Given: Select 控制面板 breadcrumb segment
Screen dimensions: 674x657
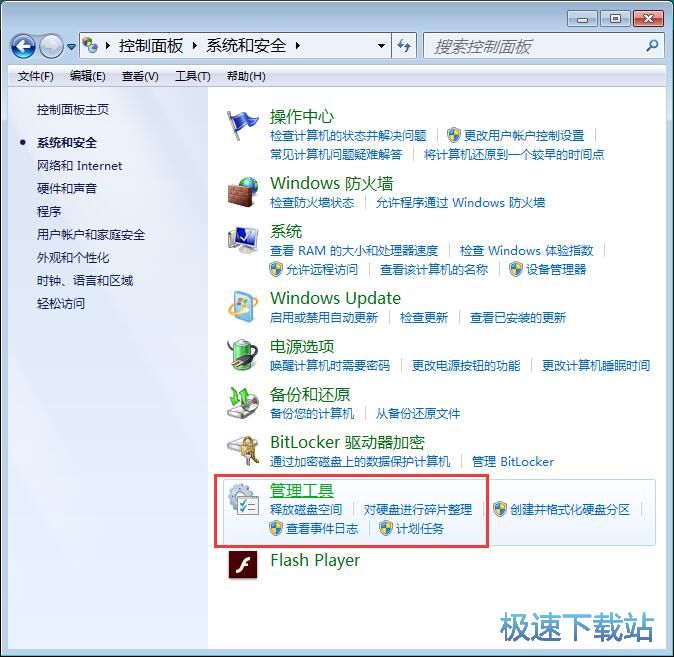Looking at the screenshot, I should point(151,46).
